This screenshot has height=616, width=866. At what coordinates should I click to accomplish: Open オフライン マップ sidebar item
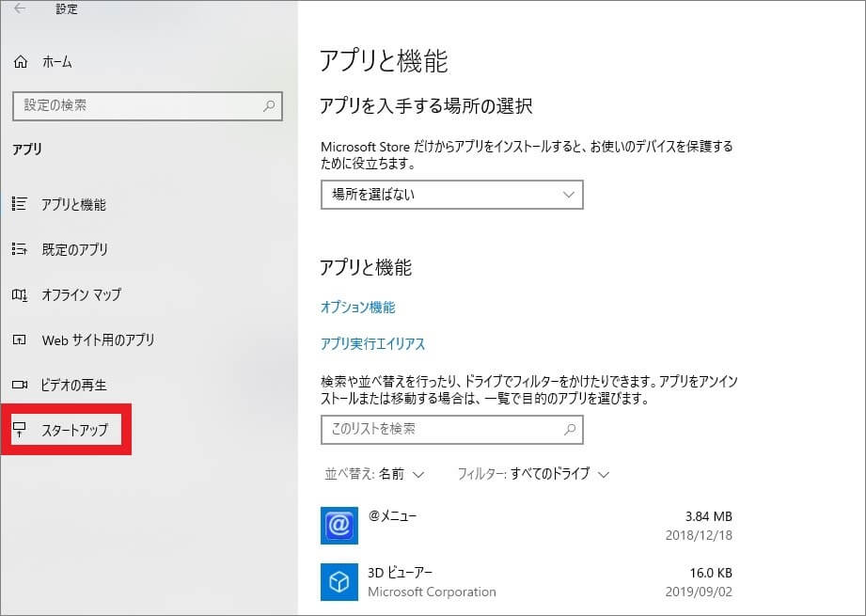(x=81, y=294)
